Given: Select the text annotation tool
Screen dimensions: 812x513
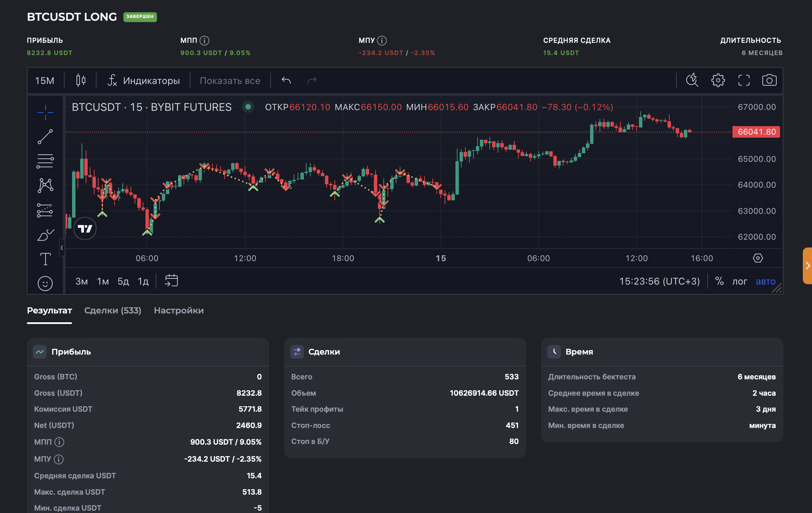Looking at the screenshot, I should click(46, 259).
